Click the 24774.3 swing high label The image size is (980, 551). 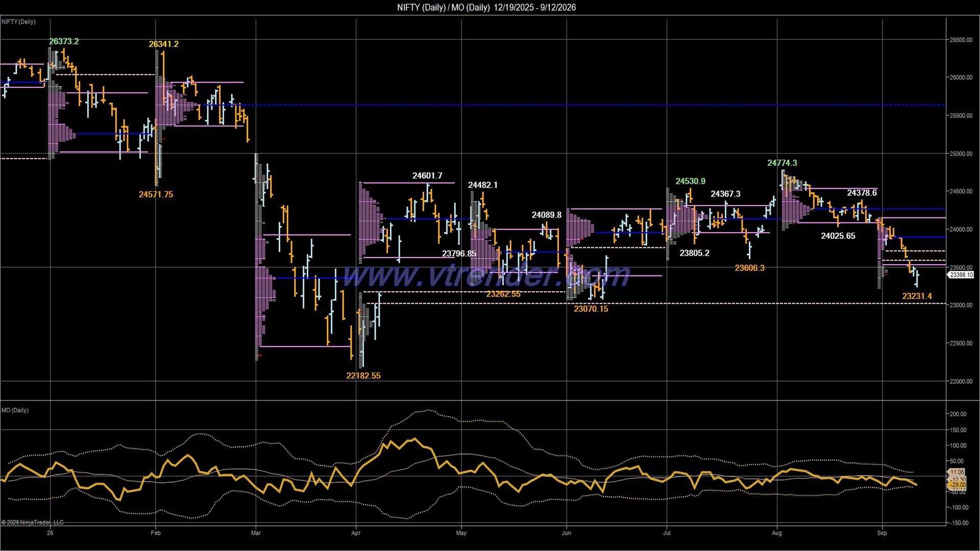coord(782,163)
